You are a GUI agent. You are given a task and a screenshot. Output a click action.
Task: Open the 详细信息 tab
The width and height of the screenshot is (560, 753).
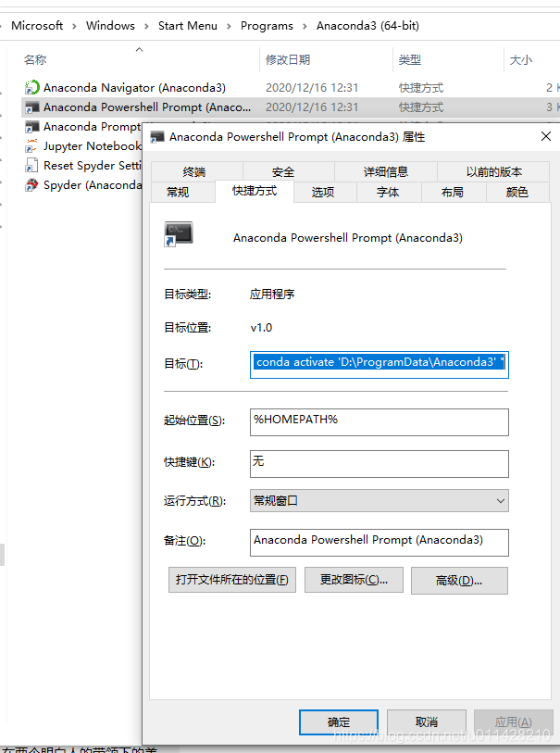385,171
